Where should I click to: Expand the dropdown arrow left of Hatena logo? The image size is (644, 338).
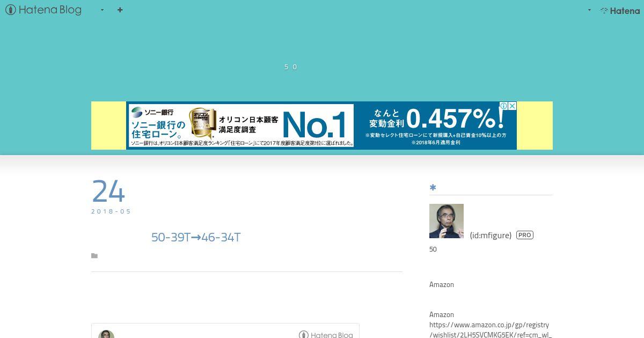point(589,10)
